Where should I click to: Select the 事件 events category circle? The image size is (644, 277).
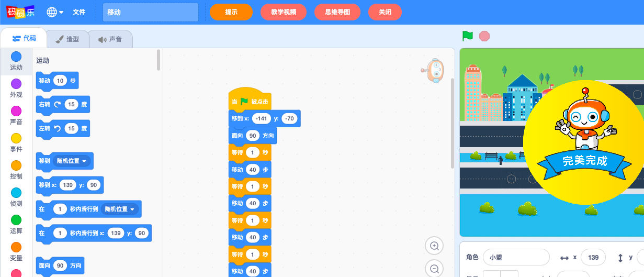16,138
